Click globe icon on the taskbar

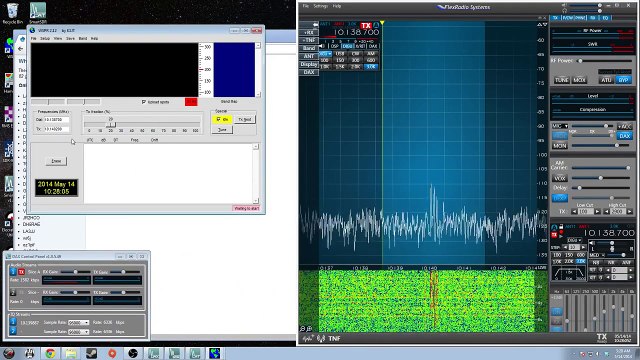[215, 353]
